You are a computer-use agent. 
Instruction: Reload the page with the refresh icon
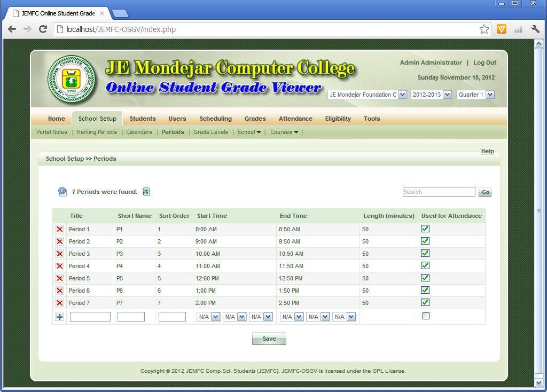click(x=43, y=29)
